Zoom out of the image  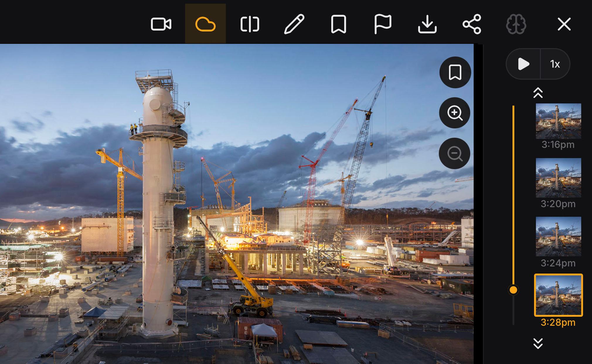[455, 153]
